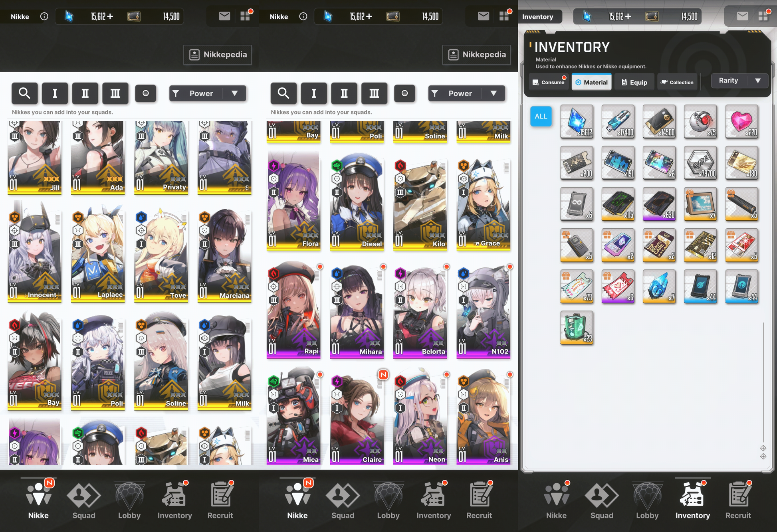Expand the Power sort dropdown middle panel
The height and width of the screenshot is (532, 777).
(466, 93)
